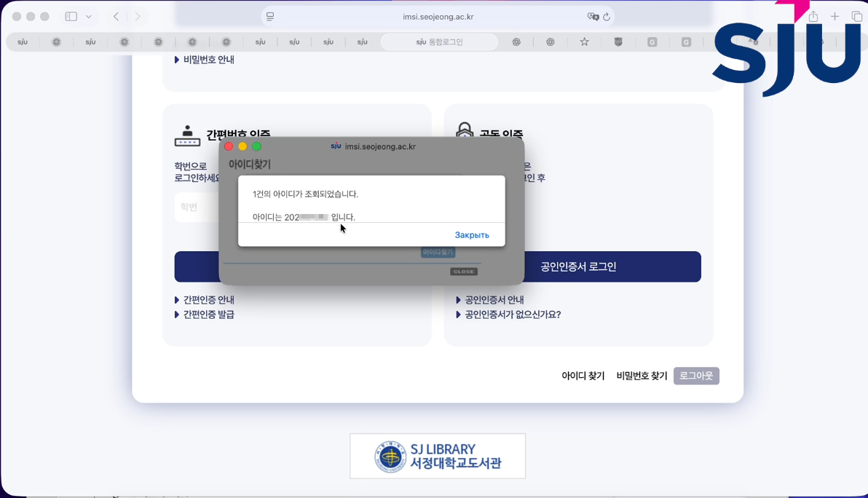Expand the 공인인증서 안내 item
Image resolution: width=868 pixels, height=498 pixels.
click(494, 300)
